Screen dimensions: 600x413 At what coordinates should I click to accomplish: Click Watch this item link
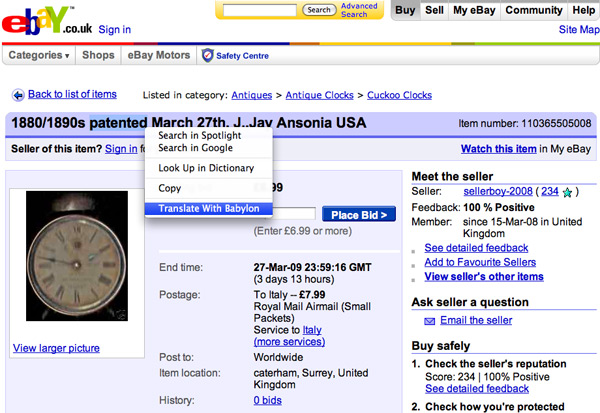click(498, 149)
